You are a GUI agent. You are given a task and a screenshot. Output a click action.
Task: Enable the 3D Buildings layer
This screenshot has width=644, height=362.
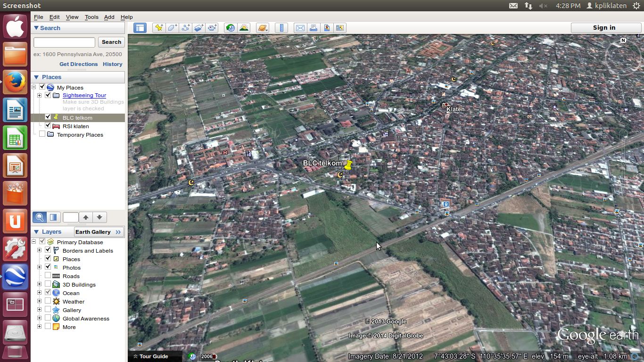[x=48, y=284]
